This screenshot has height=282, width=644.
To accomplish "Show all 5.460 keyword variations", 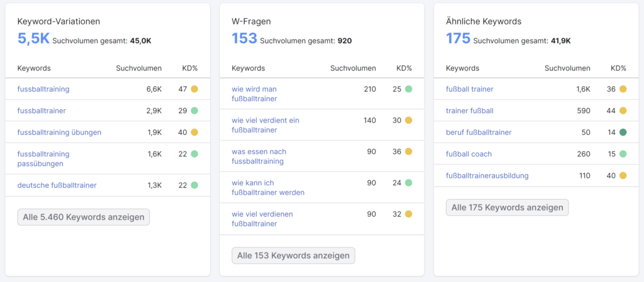I will [84, 217].
